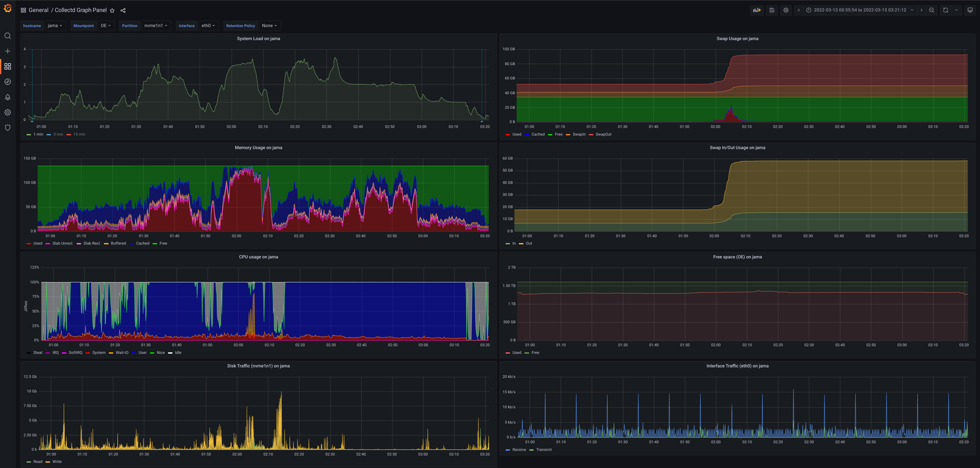The image size is (980, 468).
Task: Open the time range picker button
Action: tap(859, 10)
